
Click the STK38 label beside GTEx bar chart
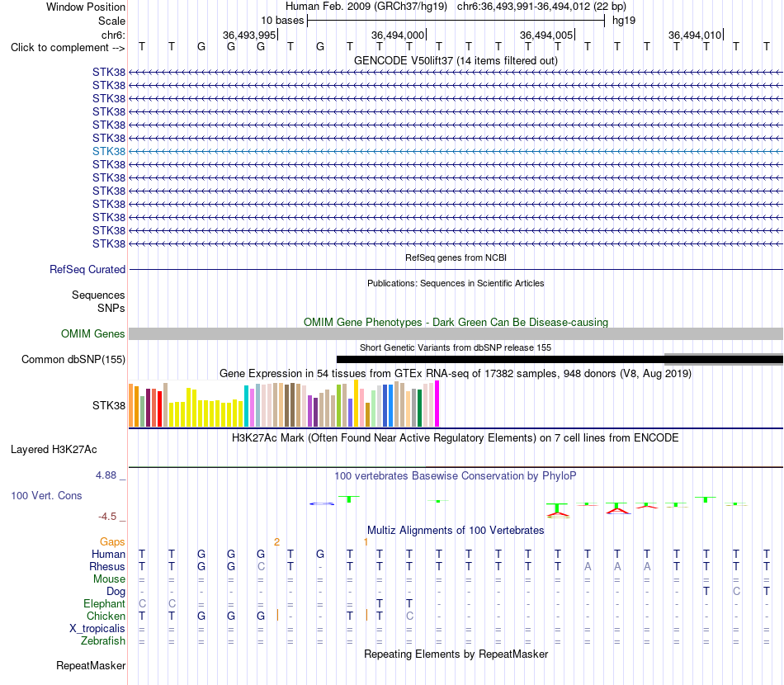coord(108,405)
